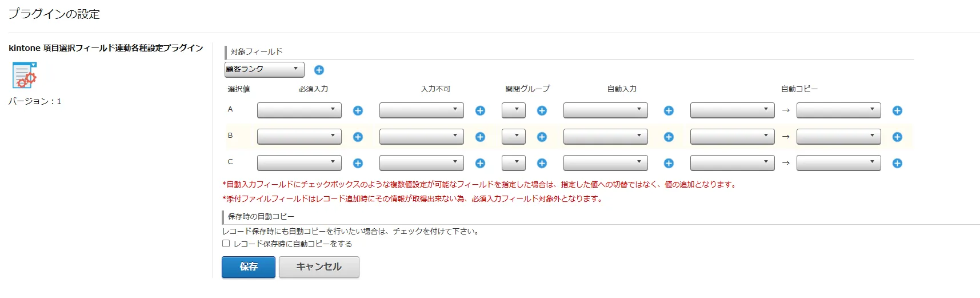Open auto-copy destination dropdown for row C
Image resolution: width=980 pixels, height=298 pixels.
838,162
